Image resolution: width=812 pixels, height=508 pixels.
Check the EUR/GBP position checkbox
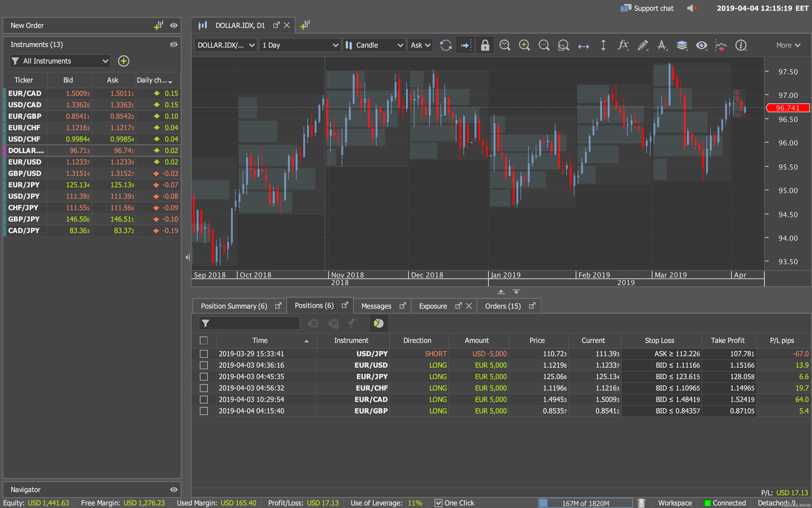tap(204, 411)
